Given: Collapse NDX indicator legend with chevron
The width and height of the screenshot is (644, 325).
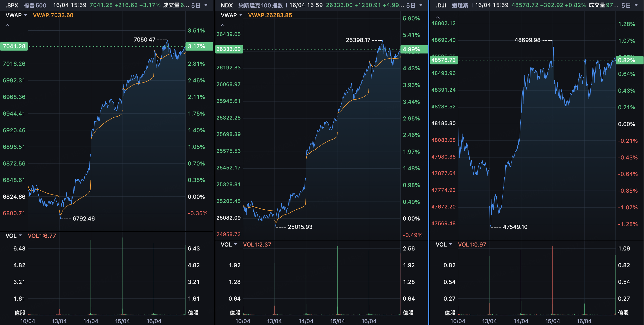Looking at the screenshot, I should tap(223, 25).
